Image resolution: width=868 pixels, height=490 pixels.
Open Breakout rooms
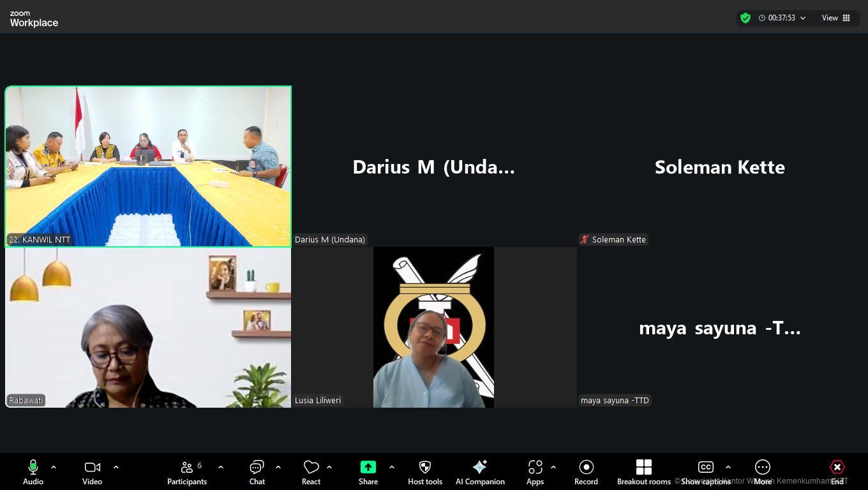pos(643,472)
